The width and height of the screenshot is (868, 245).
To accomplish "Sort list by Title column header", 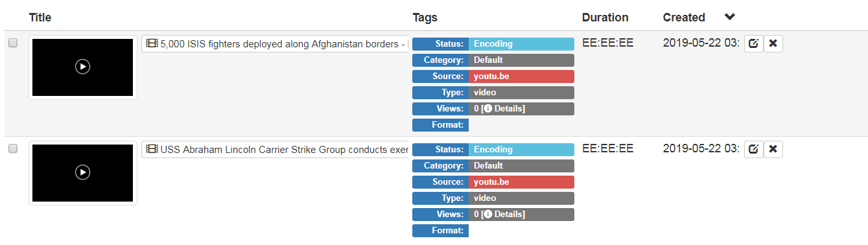I will pos(40,17).
